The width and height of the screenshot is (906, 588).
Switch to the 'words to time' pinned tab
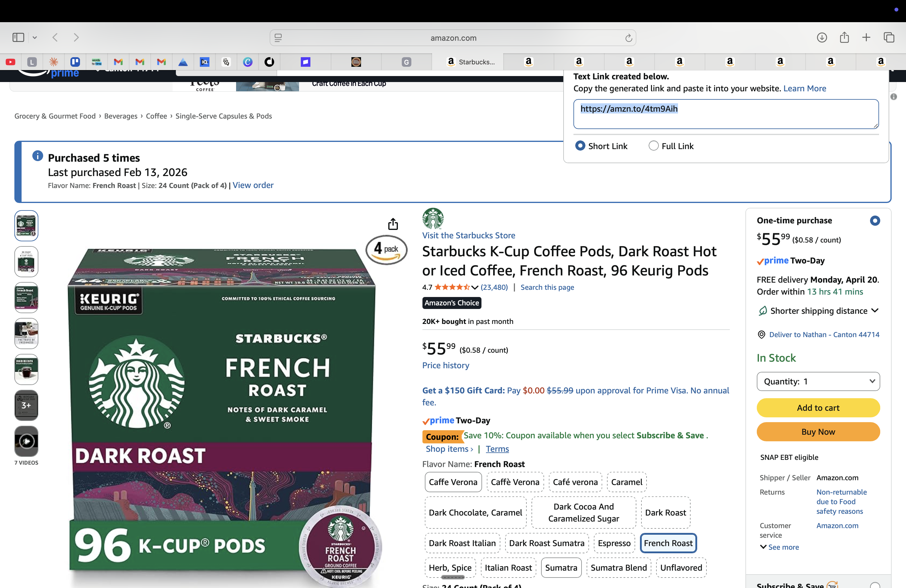click(96, 62)
